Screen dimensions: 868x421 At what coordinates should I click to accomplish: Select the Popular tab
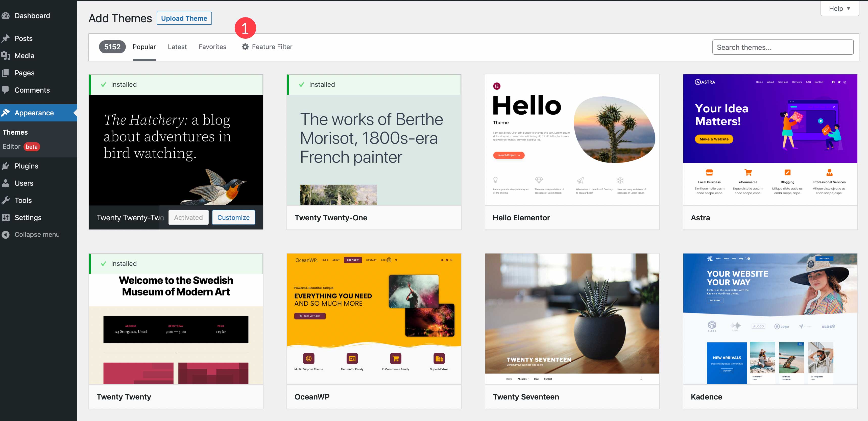tap(144, 47)
